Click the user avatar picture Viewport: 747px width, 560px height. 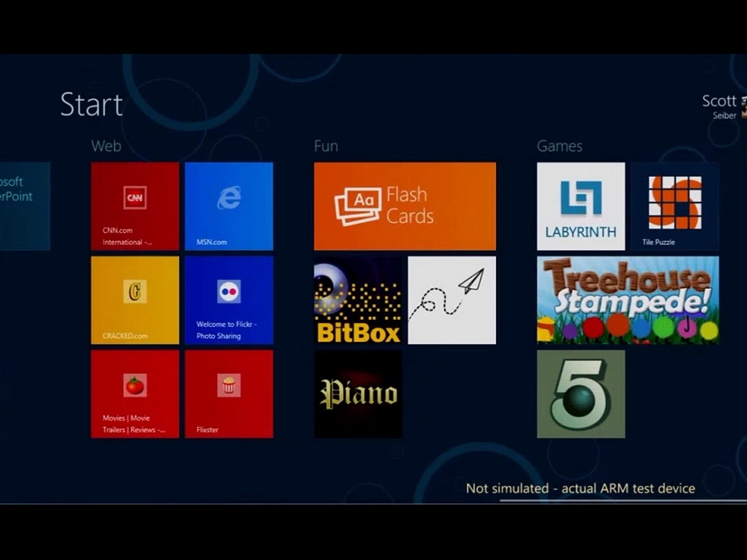pyautogui.click(x=744, y=107)
